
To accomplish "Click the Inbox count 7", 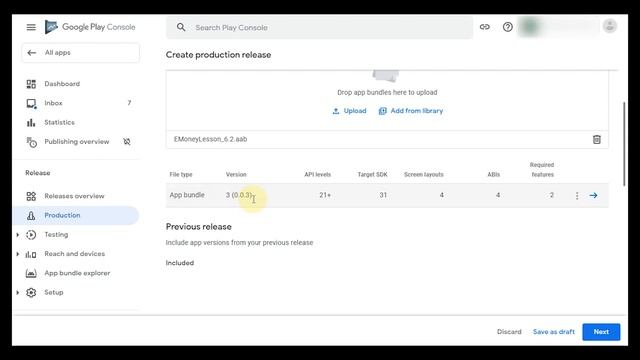I will [x=129, y=103].
